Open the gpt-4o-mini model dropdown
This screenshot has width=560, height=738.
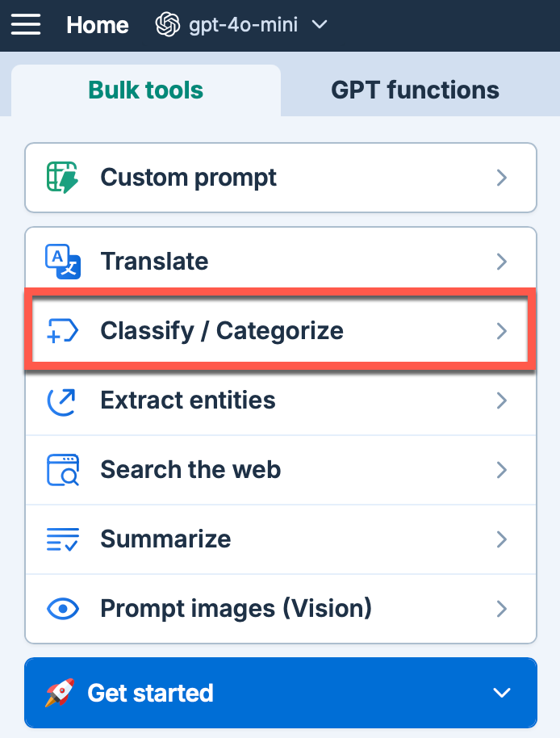point(242,25)
